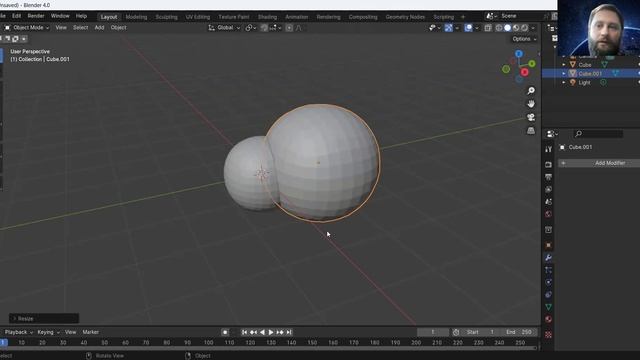Viewport: 640px width, 360px height.
Task: Toggle X-ray view button
Action: click(x=488, y=28)
